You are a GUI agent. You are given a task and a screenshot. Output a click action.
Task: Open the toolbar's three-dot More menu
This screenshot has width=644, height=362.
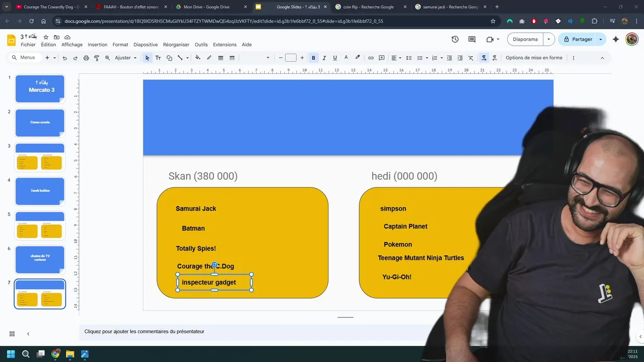click(573, 58)
